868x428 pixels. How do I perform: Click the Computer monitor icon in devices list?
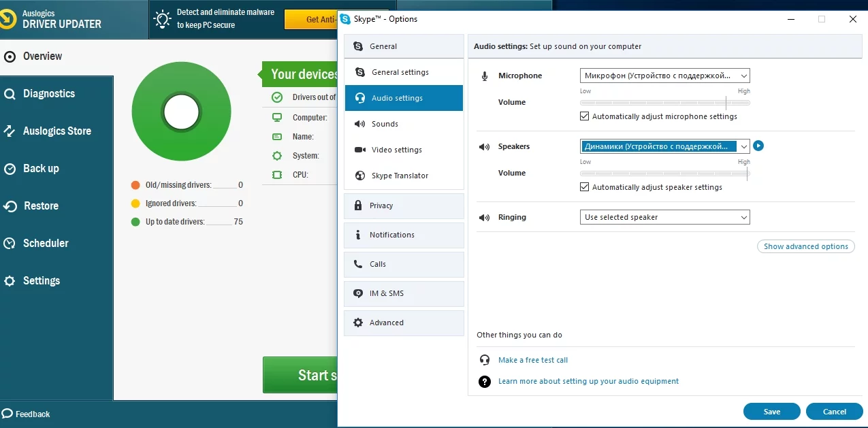point(277,118)
